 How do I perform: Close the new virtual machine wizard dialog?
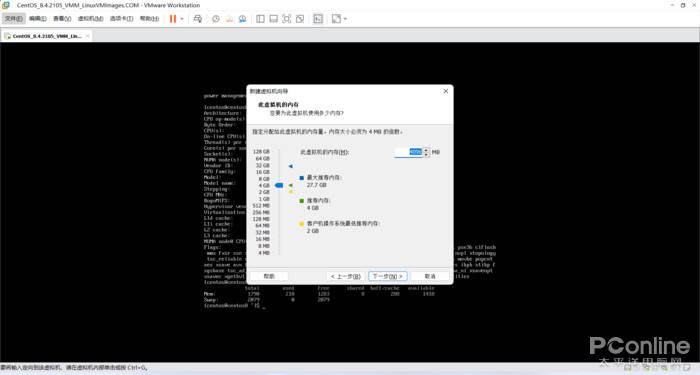[x=446, y=91]
